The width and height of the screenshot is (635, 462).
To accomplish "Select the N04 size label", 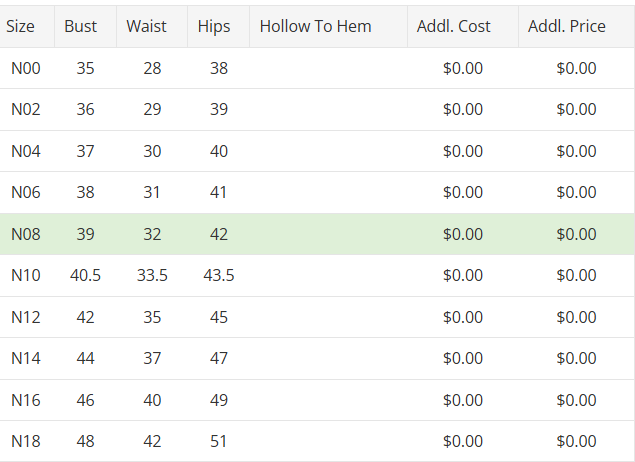I will pyautogui.click(x=26, y=151).
